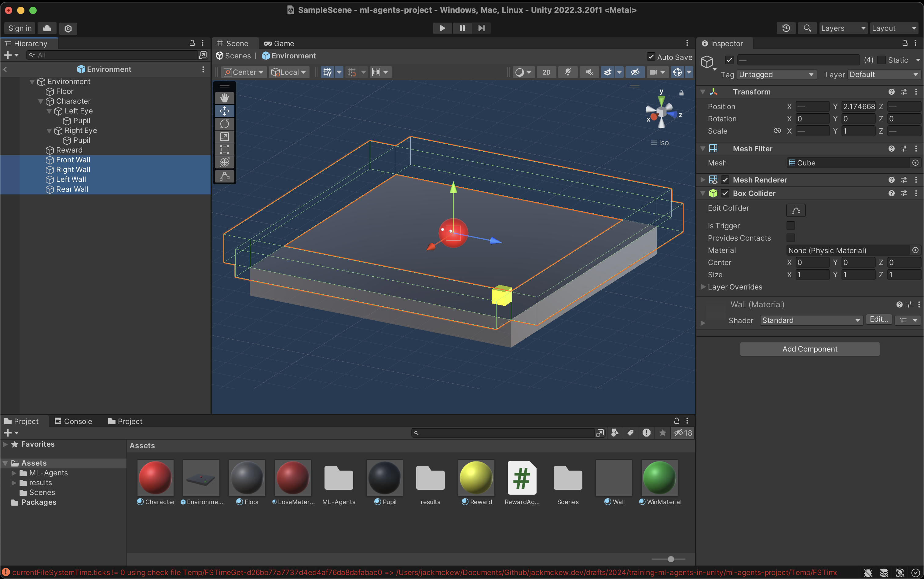The width and height of the screenshot is (924, 579).
Task: Open the Shader Standard dropdown
Action: coord(811,320)
